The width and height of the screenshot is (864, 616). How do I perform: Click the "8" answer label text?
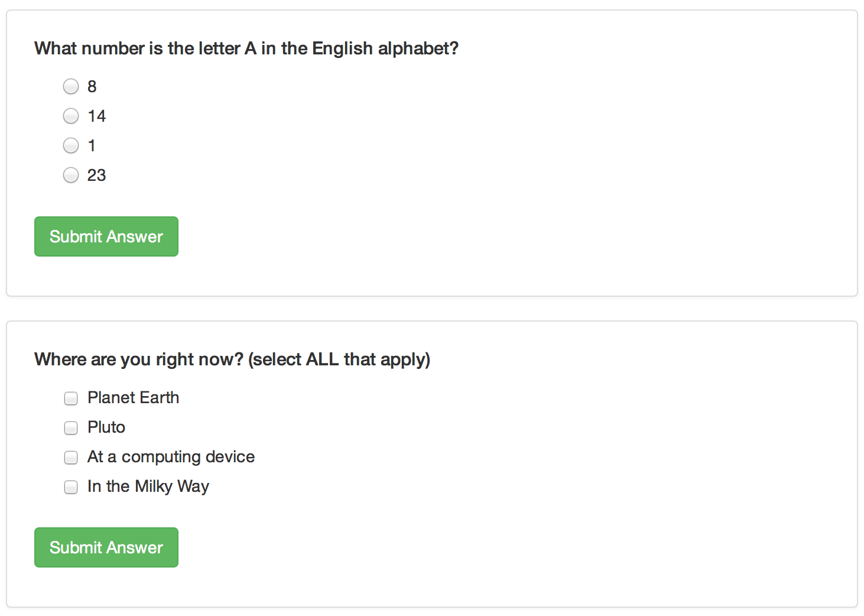(92, 87)
